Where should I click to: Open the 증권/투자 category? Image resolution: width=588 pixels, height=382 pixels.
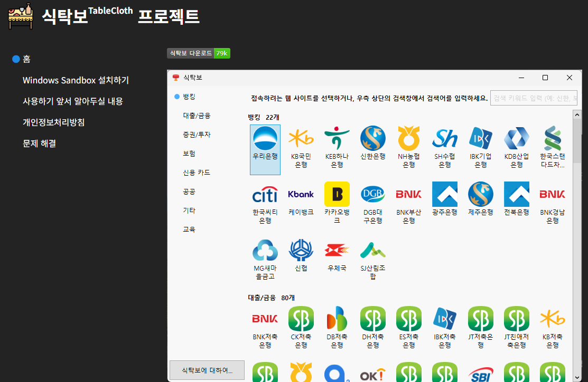pyautogui.click(x=197, y=135)
